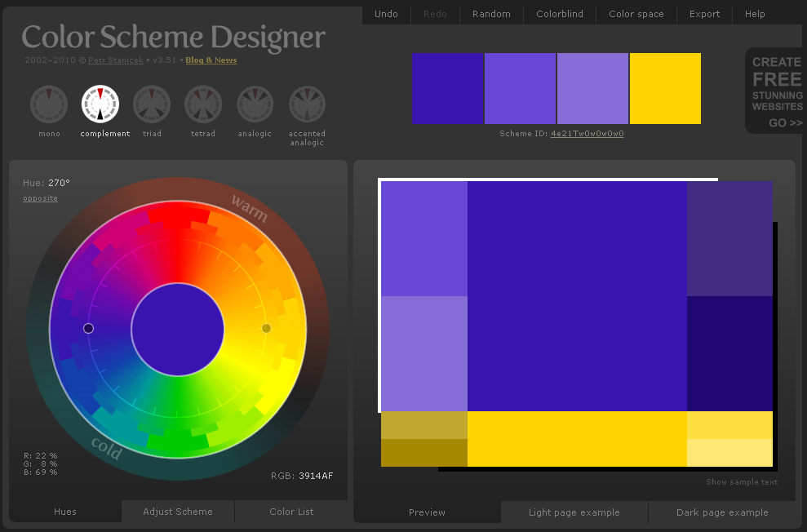Switch to the Adjust Scheme tab

[x=178, y=512]
